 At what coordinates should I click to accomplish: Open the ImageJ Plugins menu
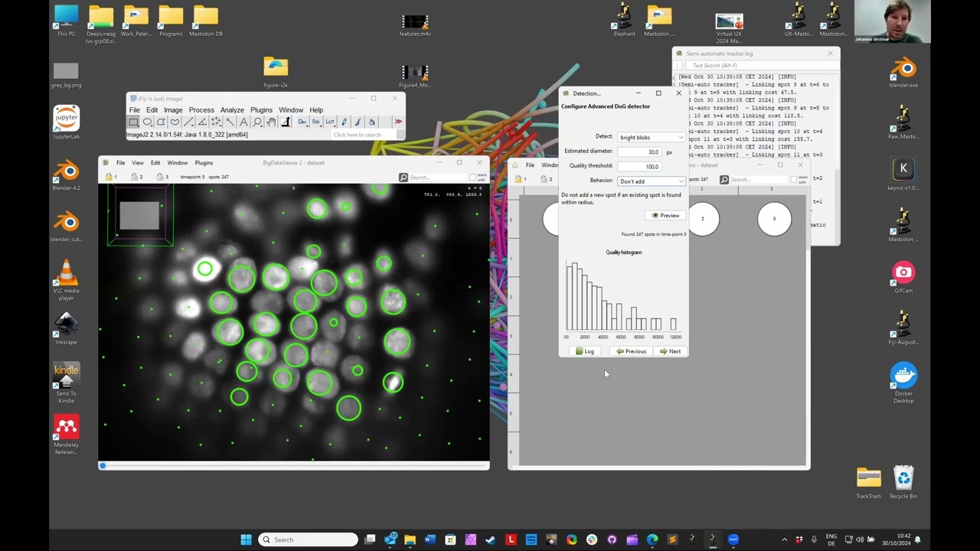261,110
